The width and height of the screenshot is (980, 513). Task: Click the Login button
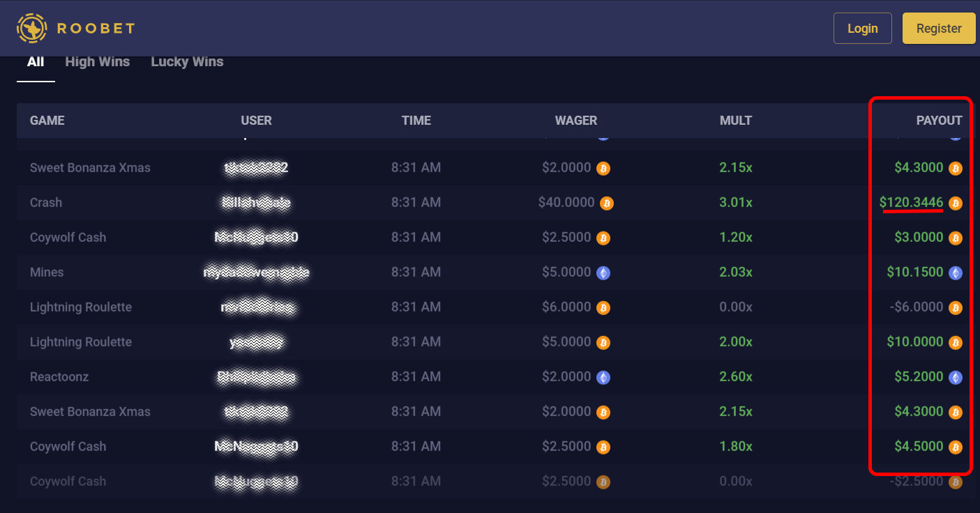[863, 29]
